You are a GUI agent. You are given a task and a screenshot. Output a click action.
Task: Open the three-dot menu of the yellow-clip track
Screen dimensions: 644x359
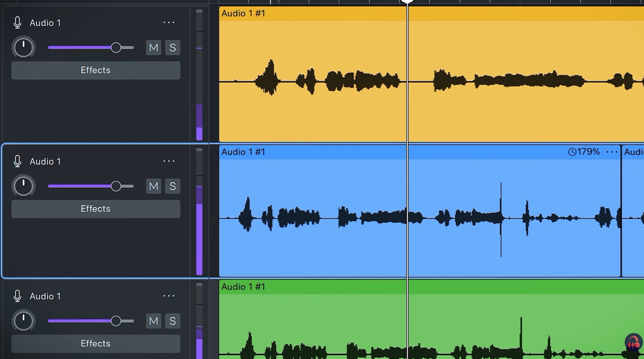coord(169,23)
